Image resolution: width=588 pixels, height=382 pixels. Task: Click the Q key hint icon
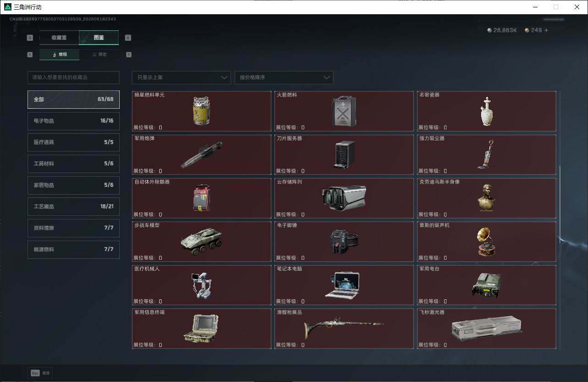tap(30, 38)
